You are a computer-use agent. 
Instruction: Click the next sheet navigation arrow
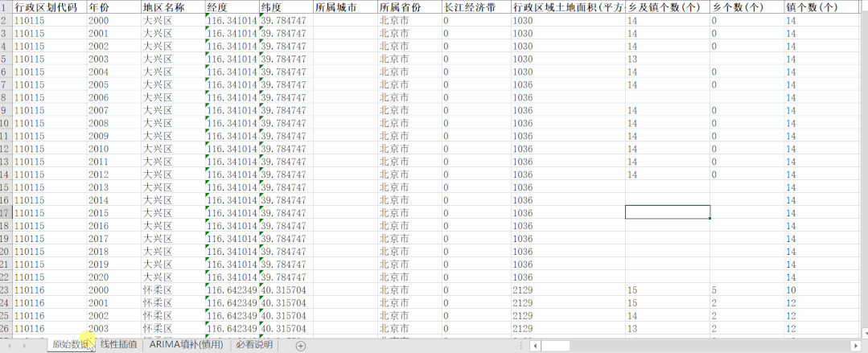[24, 345]
